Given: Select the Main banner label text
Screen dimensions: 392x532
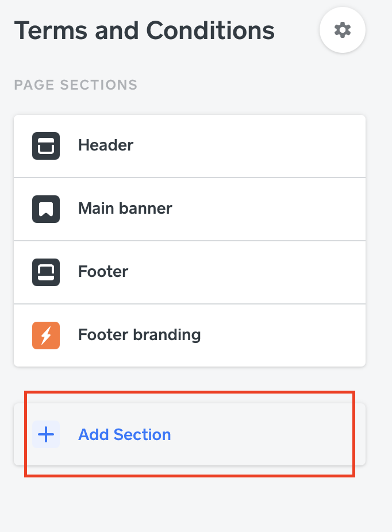Looking at the screenshot, I should pyautogui.click(x=125, y=208).
